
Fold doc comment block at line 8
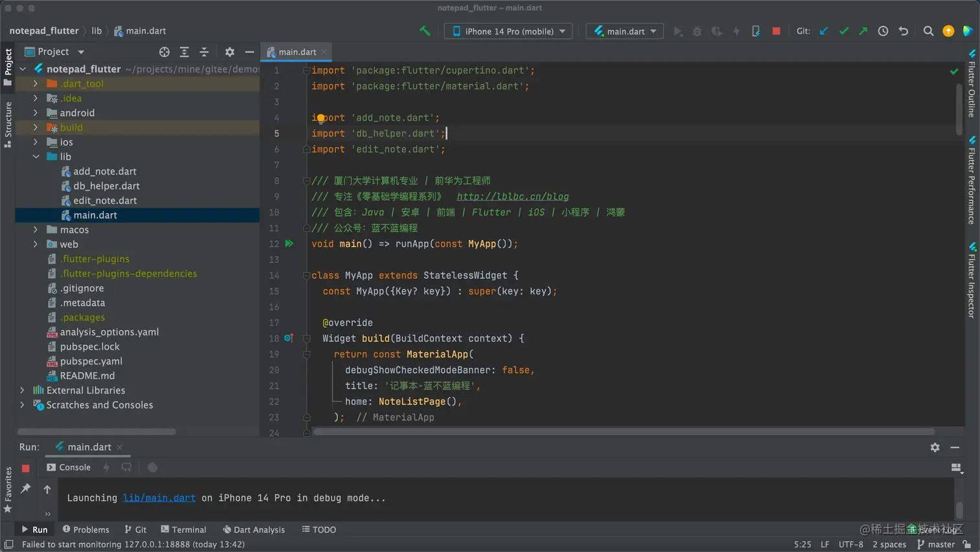[x=307, y=181]
